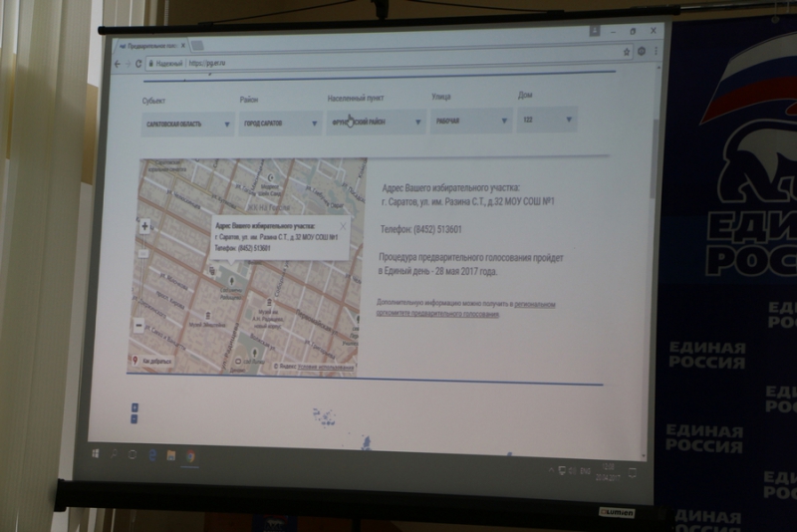797x532 pixels.
Task: Open the Улица dropdown showing Рабочая
Action: coord(470,122)
